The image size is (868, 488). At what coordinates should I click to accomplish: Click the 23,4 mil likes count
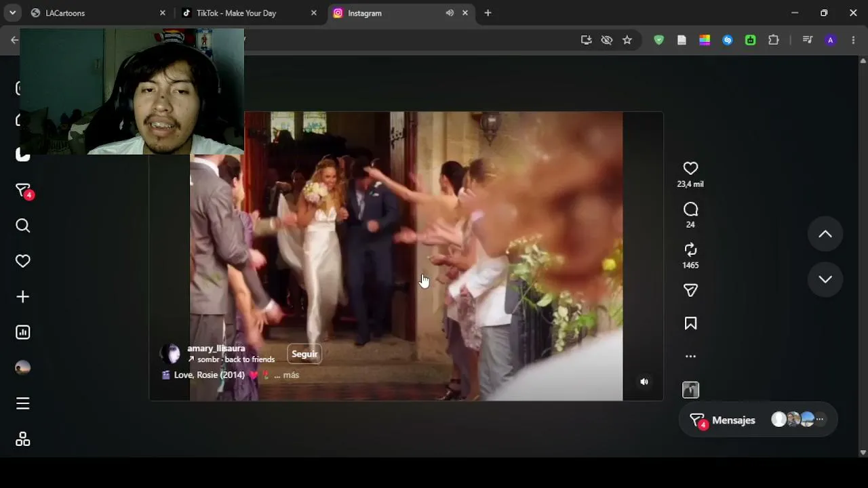pos(690,184)
